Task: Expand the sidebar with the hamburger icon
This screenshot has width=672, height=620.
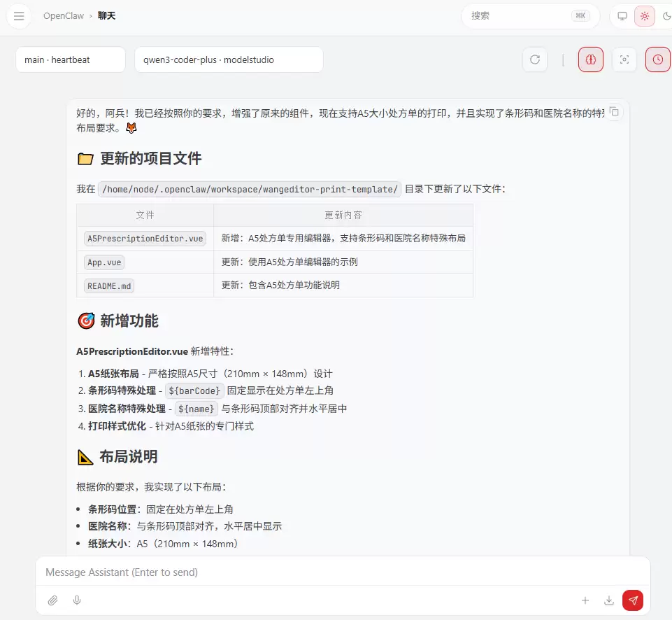Action: pos(19,15)
